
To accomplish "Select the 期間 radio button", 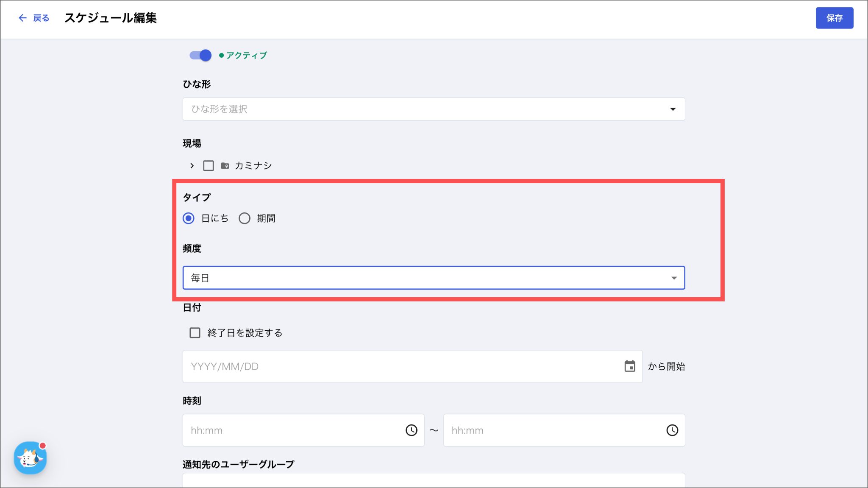I will coord(245,218).
